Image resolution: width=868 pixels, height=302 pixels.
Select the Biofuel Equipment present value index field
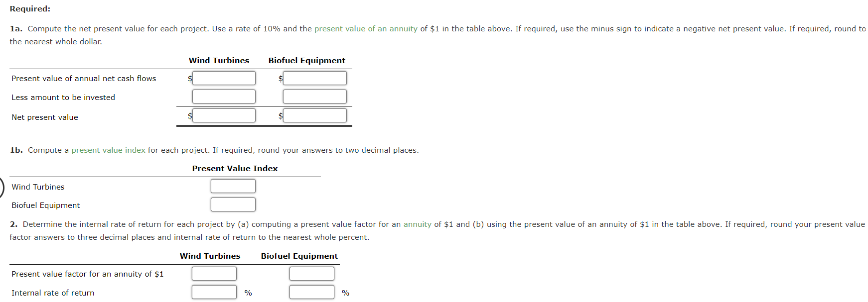(233, 204)
